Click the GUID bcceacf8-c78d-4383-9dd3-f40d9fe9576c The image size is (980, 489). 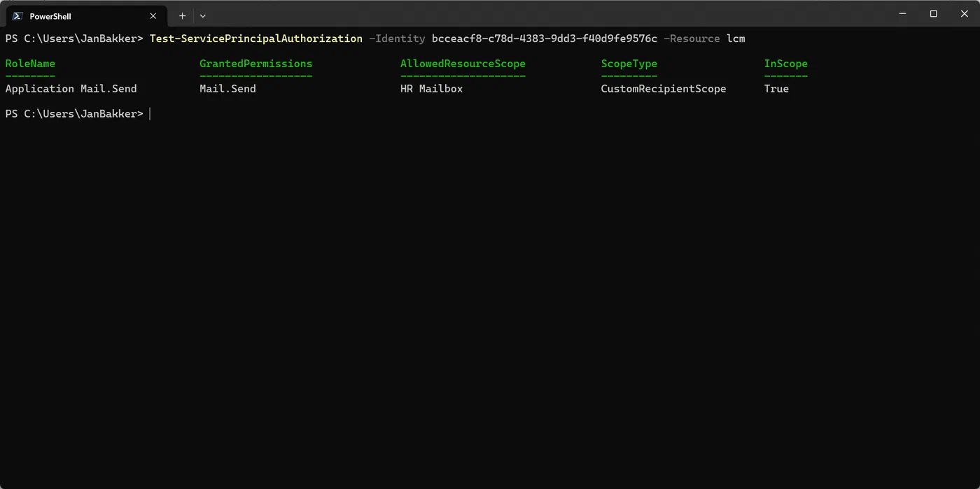pyautogui.click(x=545, y=38)
